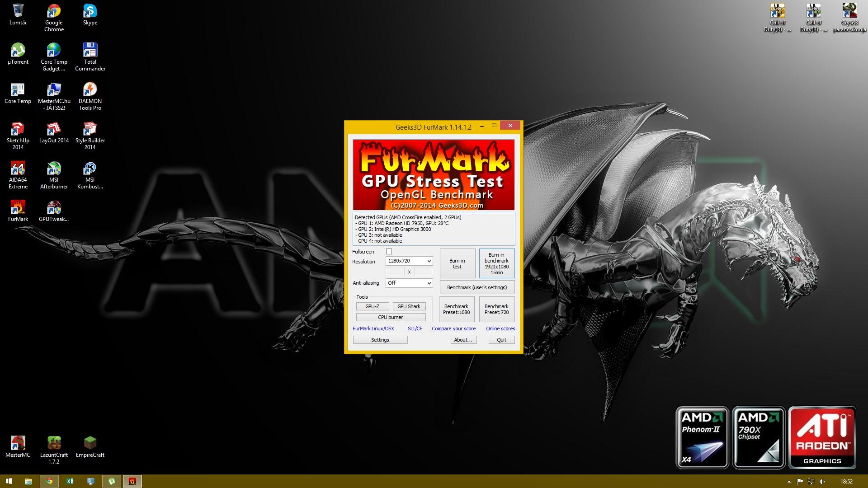Select LayOut 2014 desktop icon
The height and width of the screenshot is (488, 868).
point(54,132)
